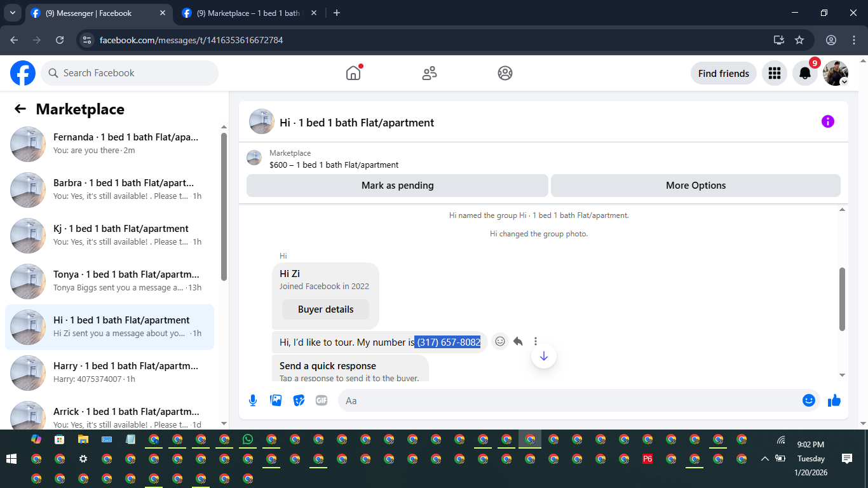Open the Windows notification center
Viewport: 868px width, 488px height.
coord(846,459)
